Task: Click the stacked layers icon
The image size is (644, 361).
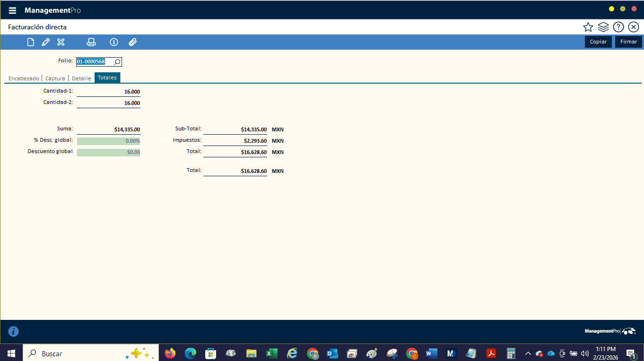Action: pyautogui.click(x=603, y=27)
